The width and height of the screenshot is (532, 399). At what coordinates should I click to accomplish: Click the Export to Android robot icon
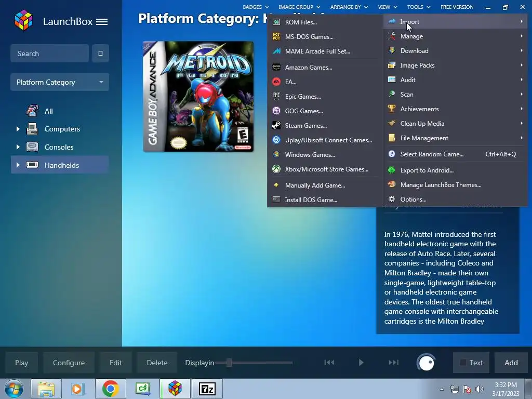(392, 170)
